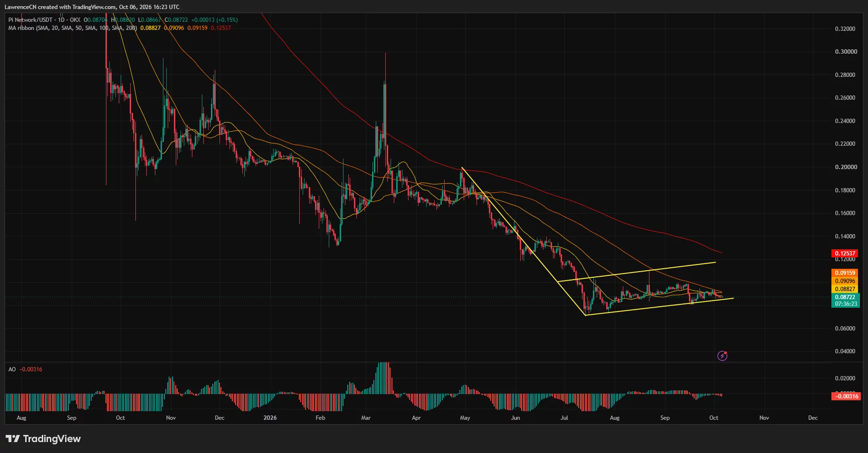Select the Pi Network/USDT symbol title
This screenshot has height=453, width=868.
tap(31, 20)
